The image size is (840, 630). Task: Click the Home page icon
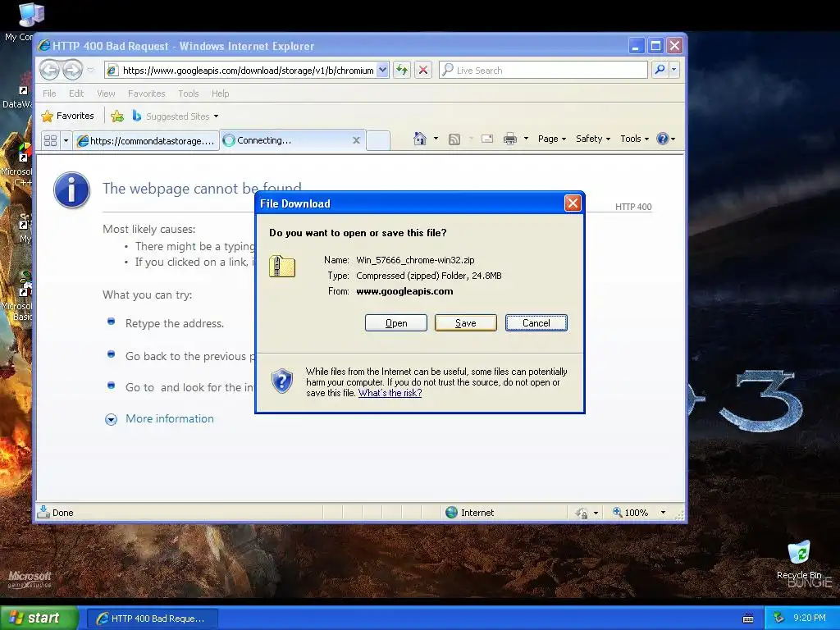pyautogui.click(x=420, y=139)
